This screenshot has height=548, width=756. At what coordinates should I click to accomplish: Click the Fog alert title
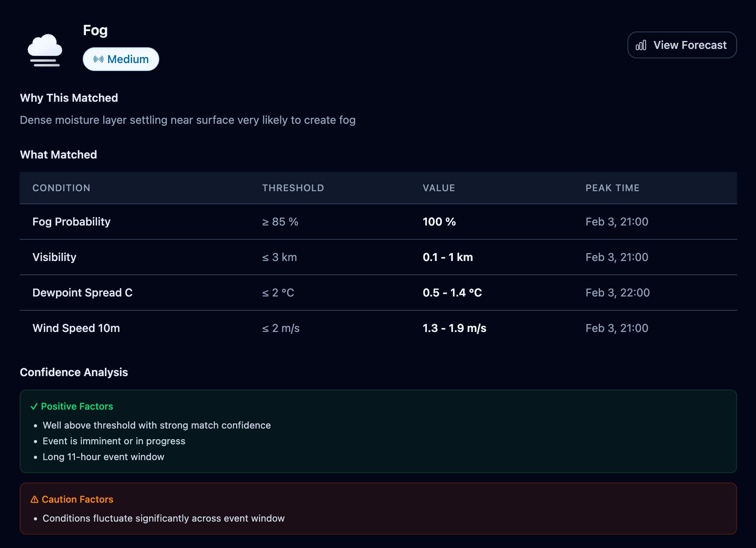[95, 30]
